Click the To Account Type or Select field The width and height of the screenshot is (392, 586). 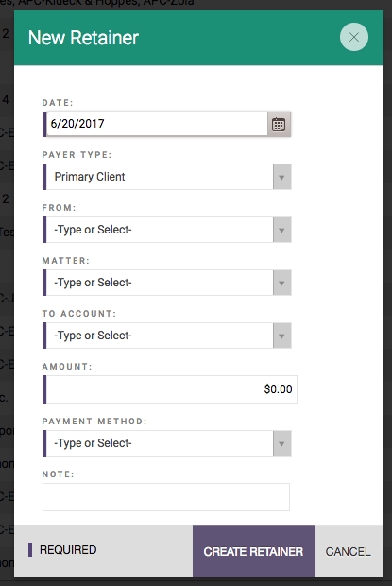[x=160, y=336]
